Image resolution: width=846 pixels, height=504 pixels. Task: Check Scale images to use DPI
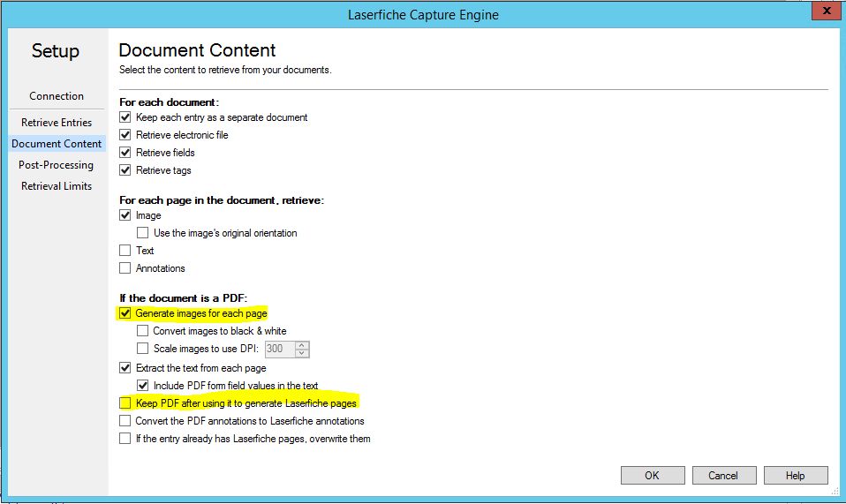coord(142,349)
